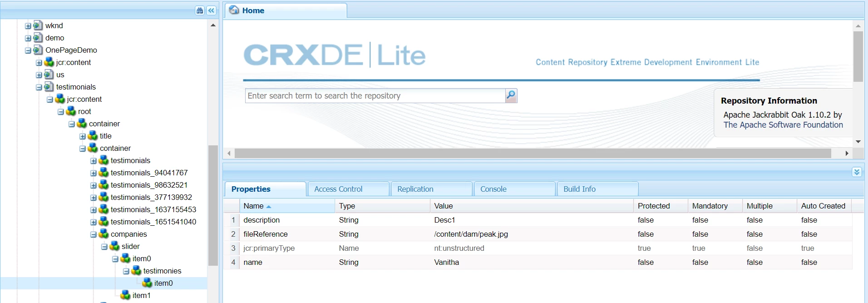Image resolution: width=868 pixels, height=303 pixels.
Task: Click the testimonials_94041767 node cube icon
Action: click(104, 173)
